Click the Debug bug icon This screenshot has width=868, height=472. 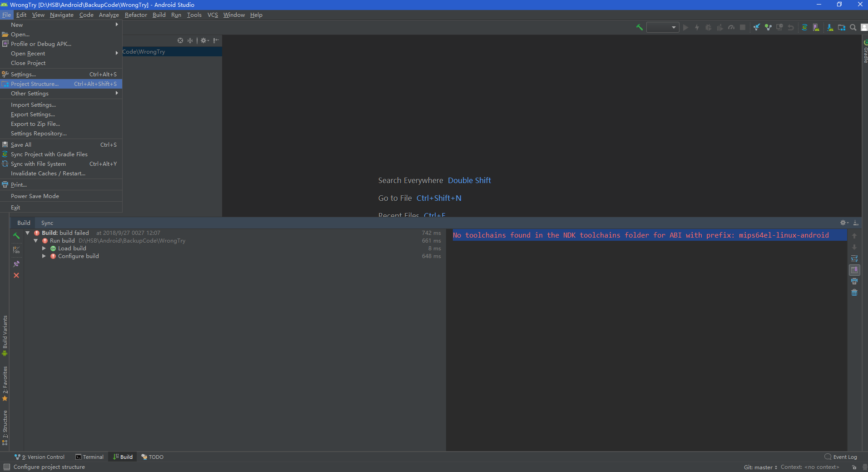tap(708, 27)
